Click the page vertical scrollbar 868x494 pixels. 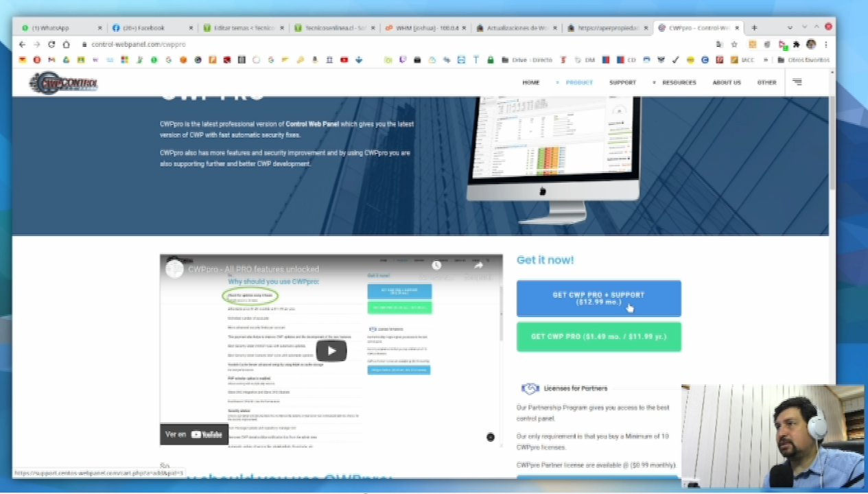(x=832, y=144)
